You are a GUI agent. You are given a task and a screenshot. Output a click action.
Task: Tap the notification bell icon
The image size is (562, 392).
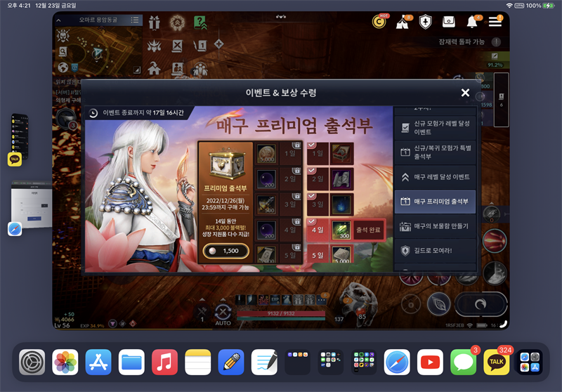tap(473, 22)
